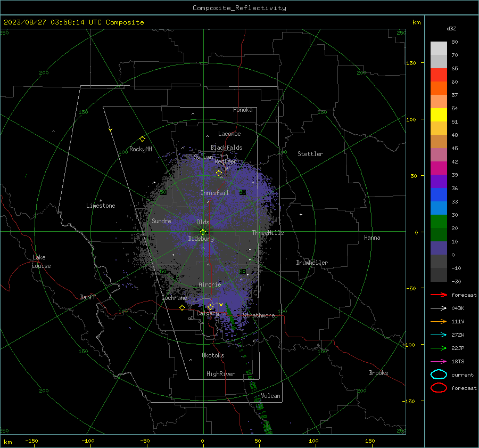
Task: Click the yellow diamond marker near Cochrane
Action: [182, 308]
